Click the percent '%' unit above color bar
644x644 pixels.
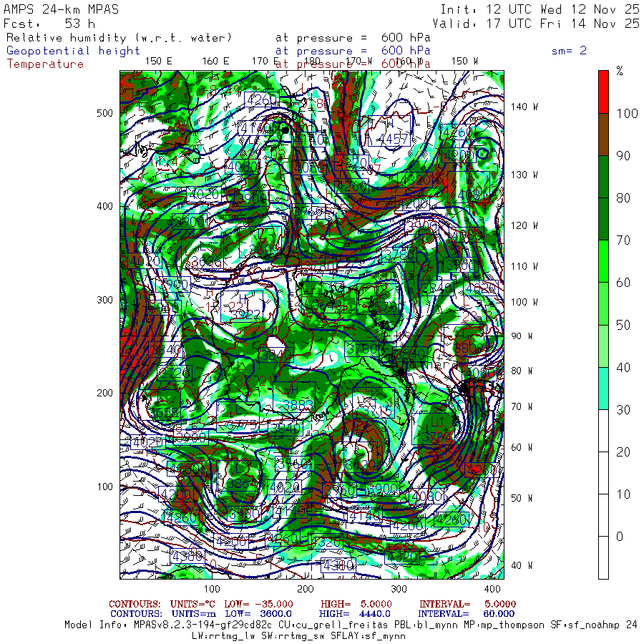click(620, 72)
